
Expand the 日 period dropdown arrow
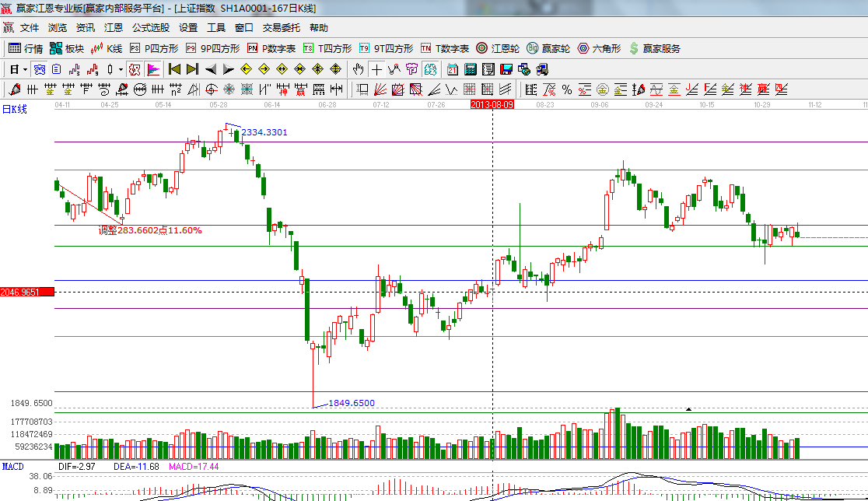pos(25,69)
